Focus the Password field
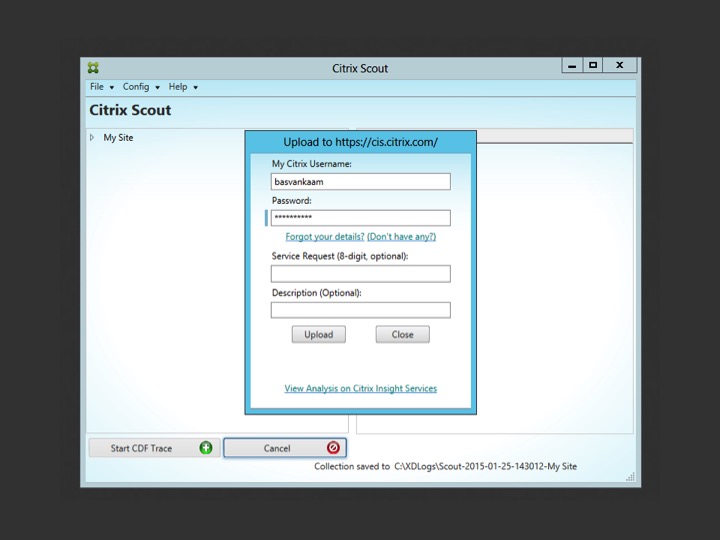 click(x=360, y=218)
